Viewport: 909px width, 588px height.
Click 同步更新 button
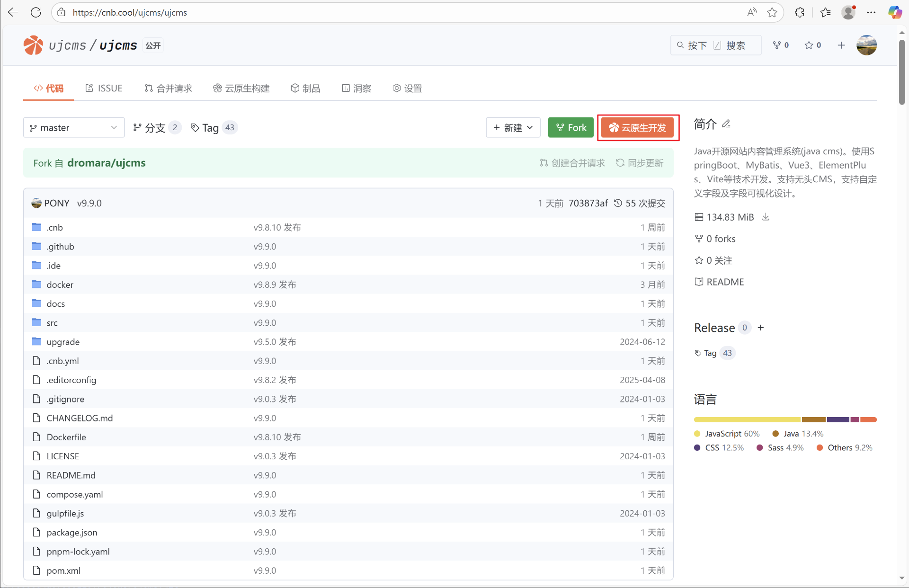pos(640,163)
